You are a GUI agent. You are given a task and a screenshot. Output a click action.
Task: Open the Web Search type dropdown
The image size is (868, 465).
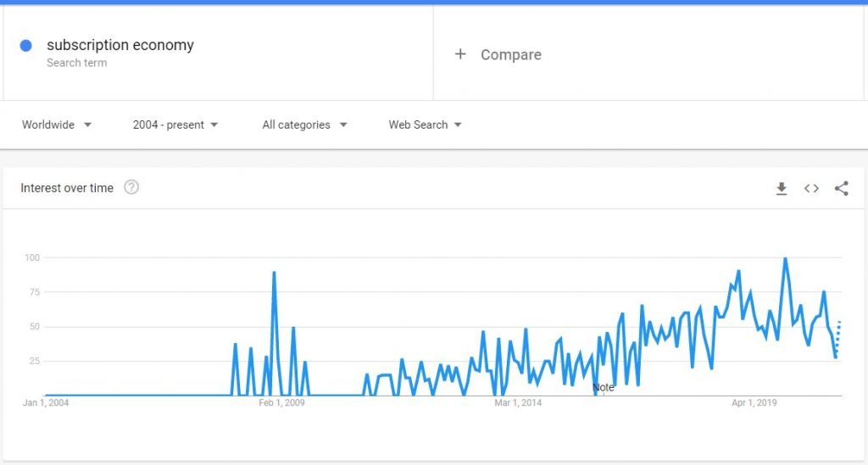(x=425, y=125)
